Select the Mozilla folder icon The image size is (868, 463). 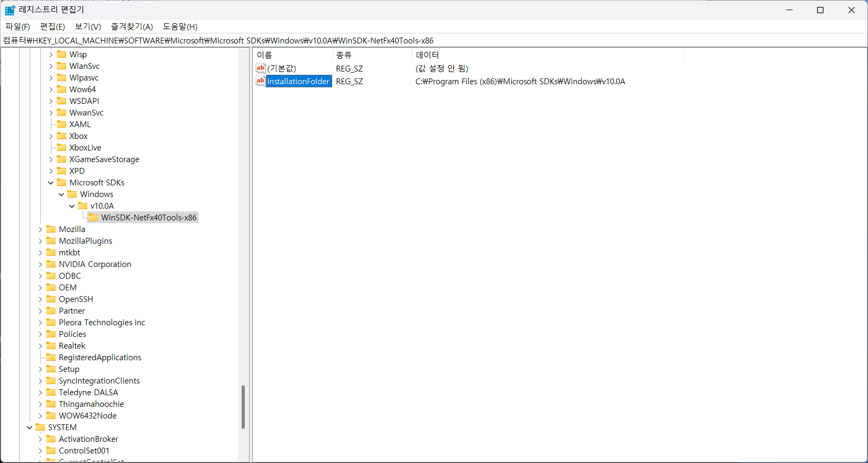pos(51,229)
